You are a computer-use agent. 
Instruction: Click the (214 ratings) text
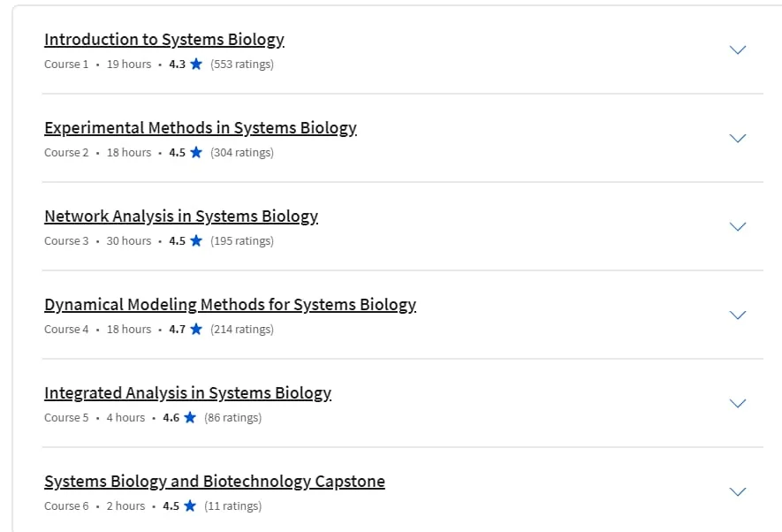click(x=242, y=329)
